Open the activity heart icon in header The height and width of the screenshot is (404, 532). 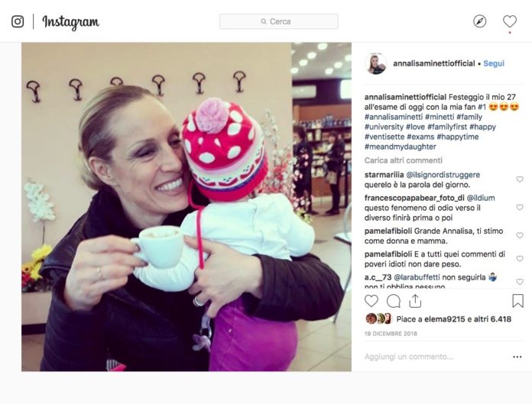pos(510,21)
